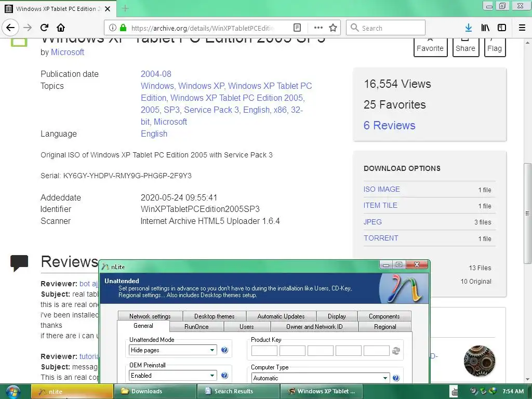The image size is (532, 399).
Task: Expand Computer Type dropdown showing Automatic
Action: (x=321, y=378)
